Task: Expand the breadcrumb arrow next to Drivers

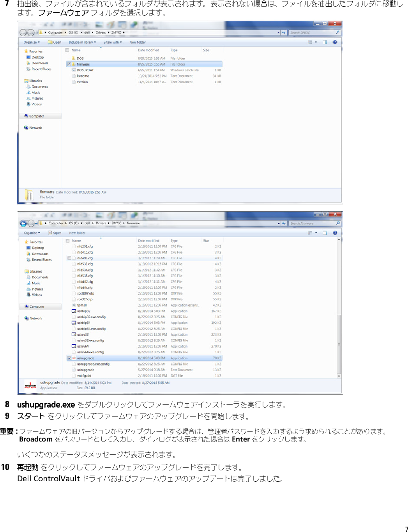Action: click(108, 32)
